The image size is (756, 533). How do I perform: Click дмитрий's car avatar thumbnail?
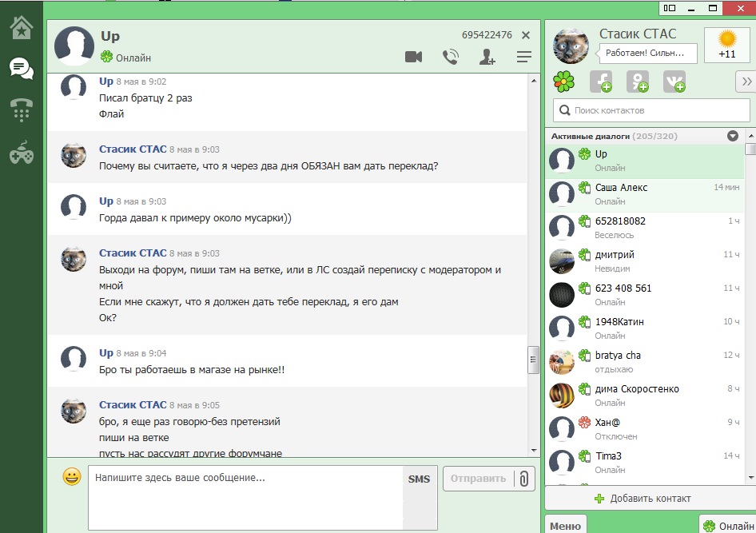tap(562, 261)
